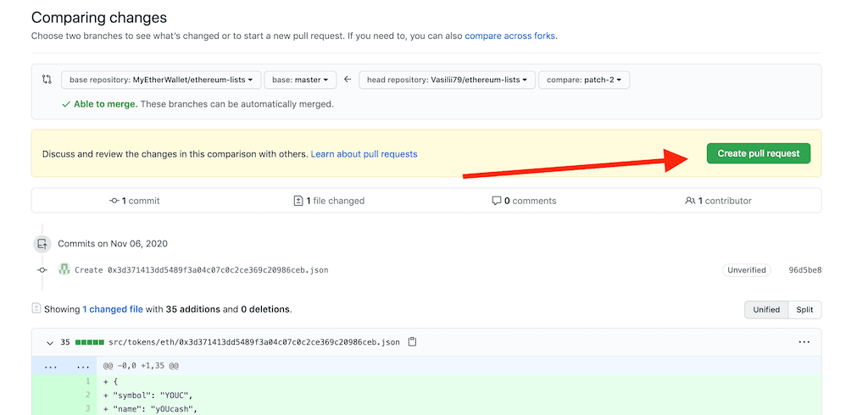Open the compare: patch-2 dropdown
The width and height of the screenshot is (868, 415).
click(x=584, y=80)
